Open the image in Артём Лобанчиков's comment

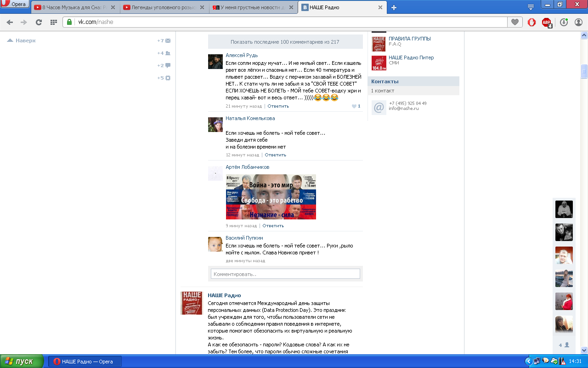pyautogui.click(x=271, y=197)
